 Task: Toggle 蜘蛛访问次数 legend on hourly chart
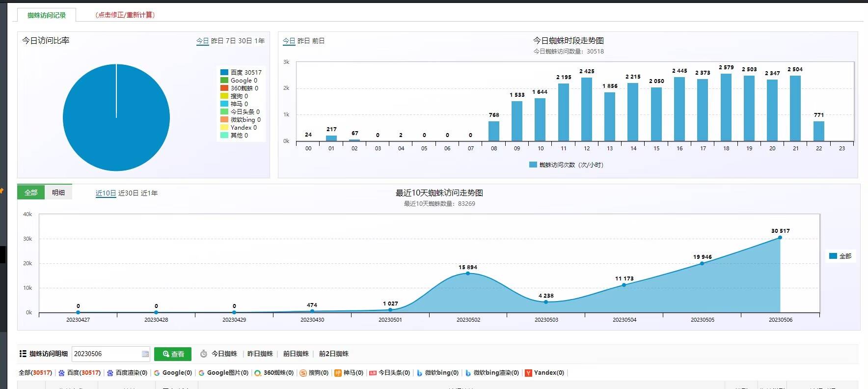566,165
